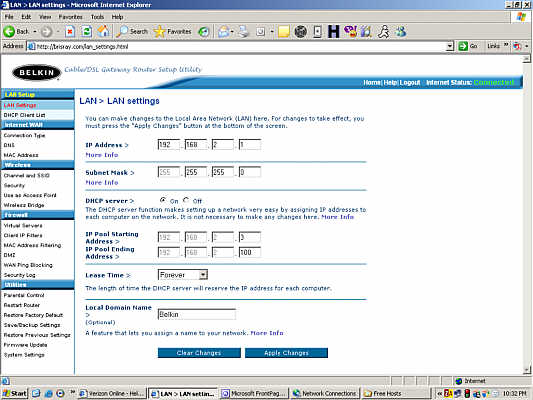The image size is (533, 400).
Task: Click the Home link in header
Action: [x=372, y=82]
